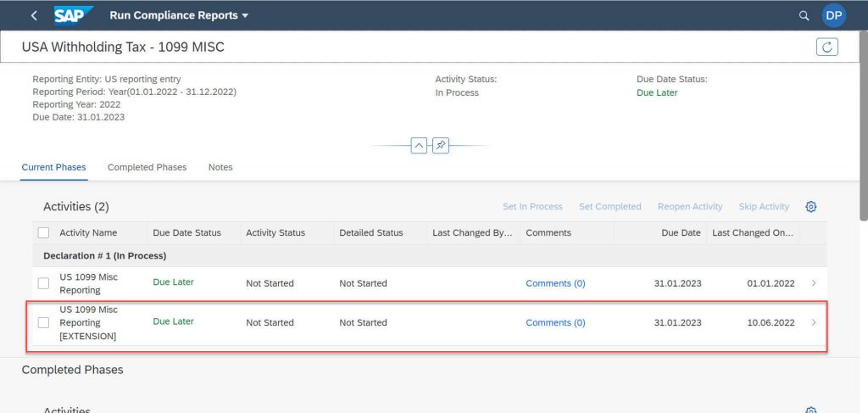Toggle the select-all activities checkbox
This screenshot has height=413, width=868.
coord(44,233)
